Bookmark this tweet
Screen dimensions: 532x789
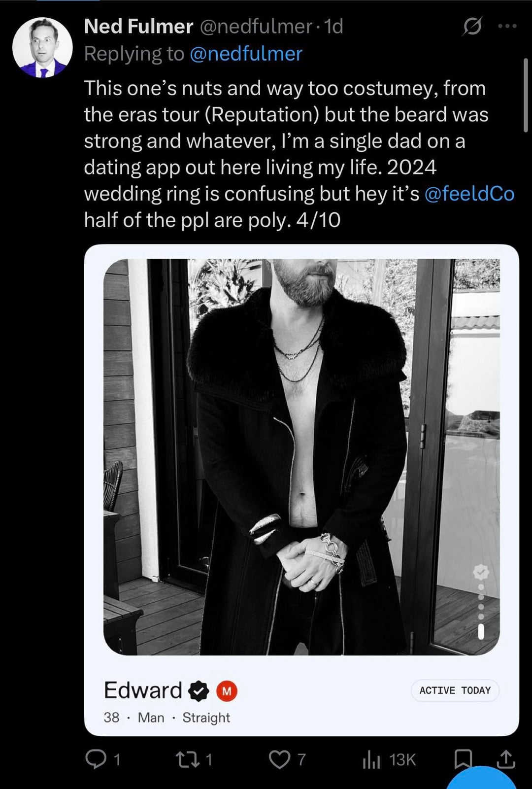tap(463, 759)
